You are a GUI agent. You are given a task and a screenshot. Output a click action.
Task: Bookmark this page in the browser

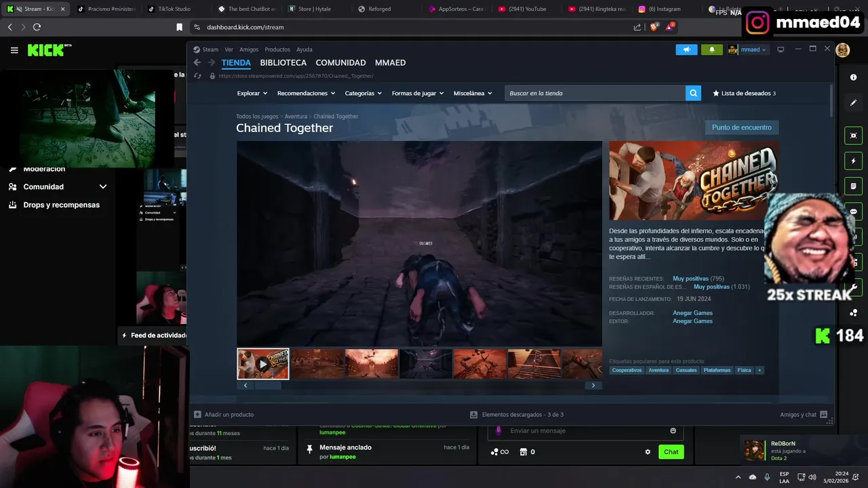tap(179, 27)
